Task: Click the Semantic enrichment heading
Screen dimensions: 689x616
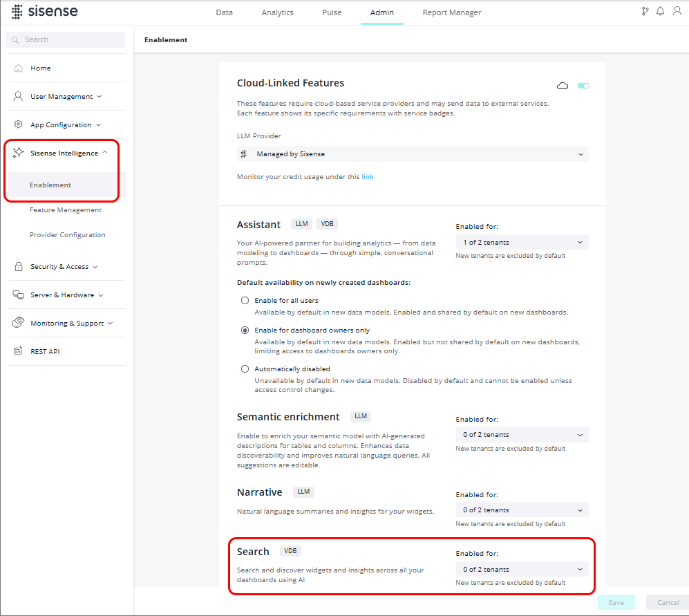Action: [288, 417]
